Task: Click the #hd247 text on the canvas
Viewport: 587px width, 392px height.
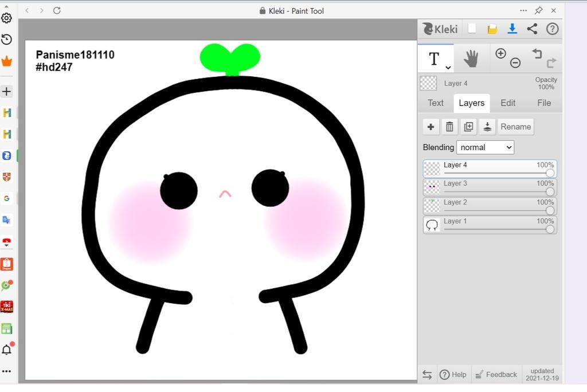Action: (x=54, y=67)
